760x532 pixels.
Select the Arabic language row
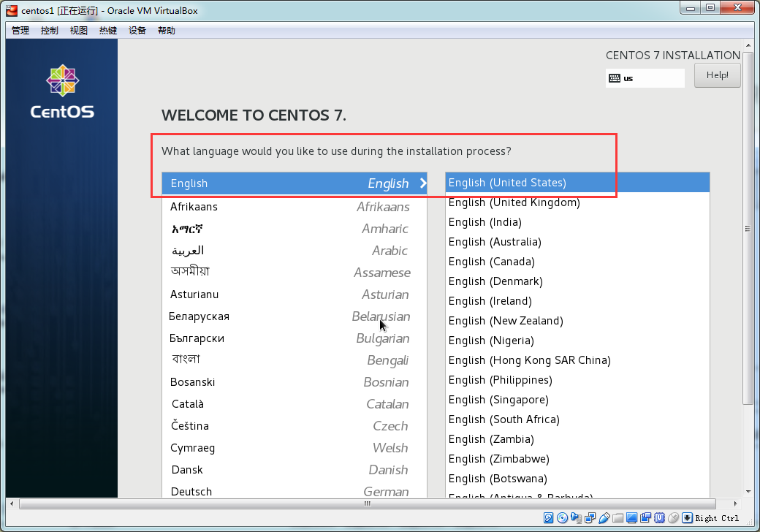pos(294,251)
